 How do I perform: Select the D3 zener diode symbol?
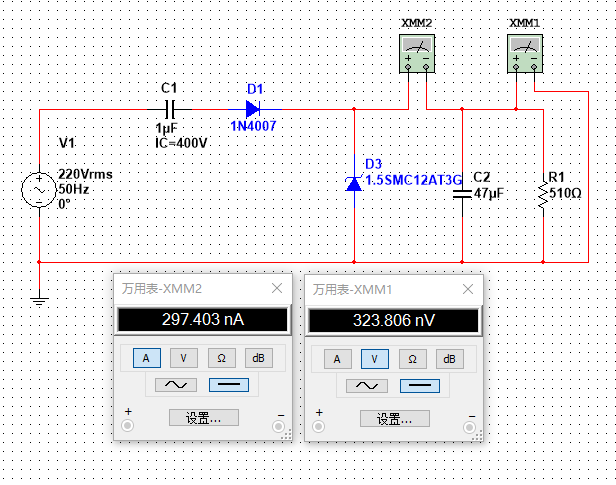click(x=354, y=182)
